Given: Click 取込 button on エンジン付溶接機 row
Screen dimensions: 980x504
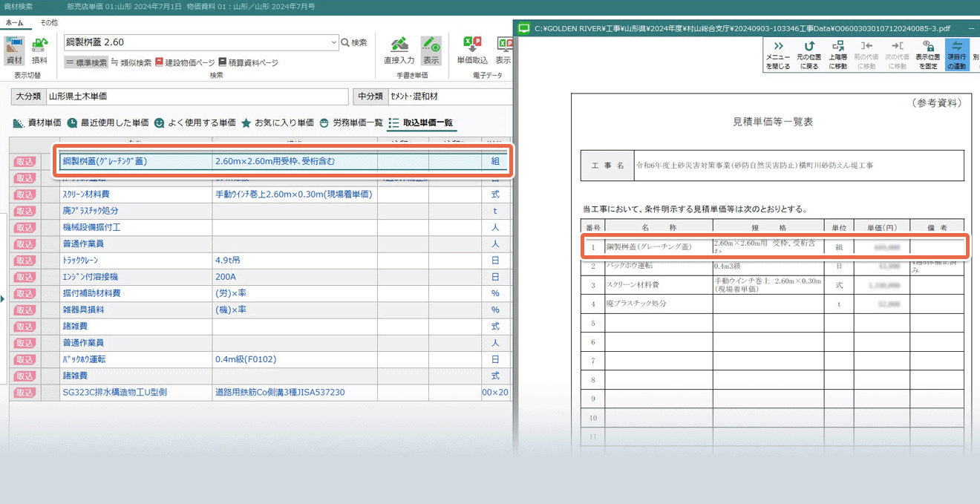Looking at the screenshot, I should pos(25,277).
